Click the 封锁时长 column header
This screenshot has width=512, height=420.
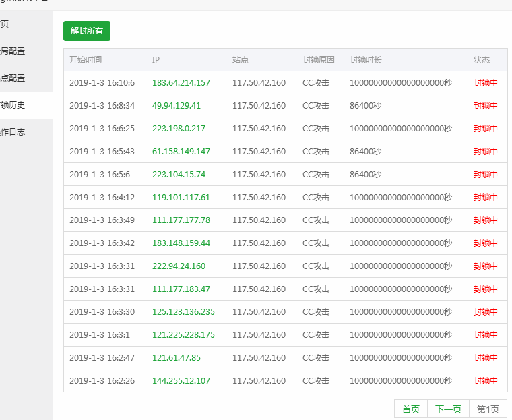pyautogui.click(x=366, y=60)
